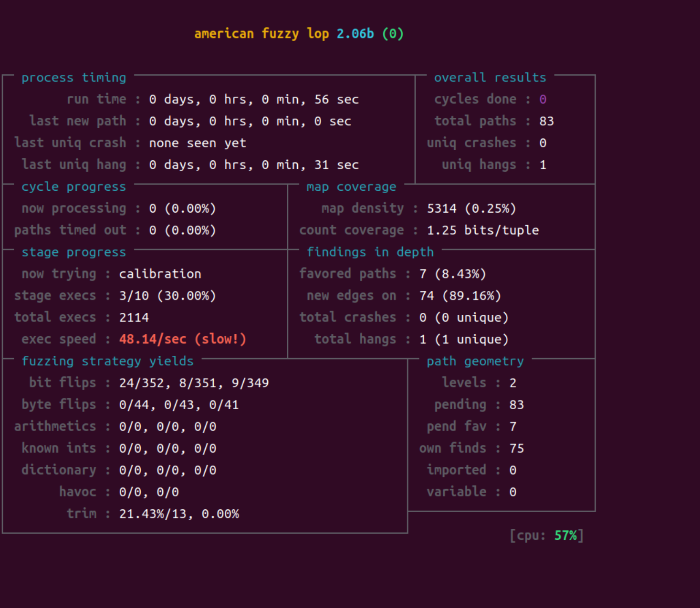The height and width of the screenshot is (608, 700).
Task: Click favored paths value '7 (8.43%)'
Action: click(453, 274)
